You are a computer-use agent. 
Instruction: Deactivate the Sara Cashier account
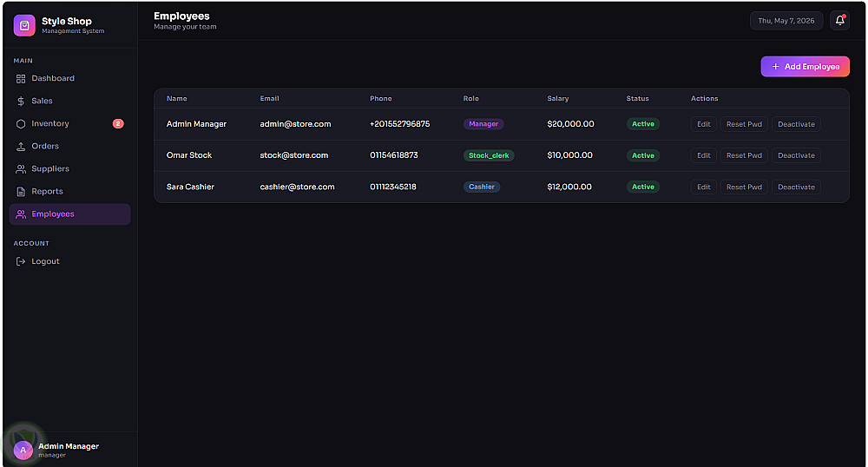tap(796, 187)
